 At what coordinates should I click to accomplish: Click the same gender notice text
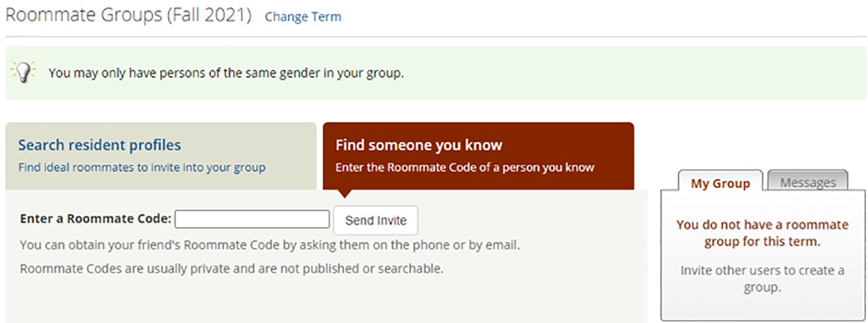tap(226, 73)
